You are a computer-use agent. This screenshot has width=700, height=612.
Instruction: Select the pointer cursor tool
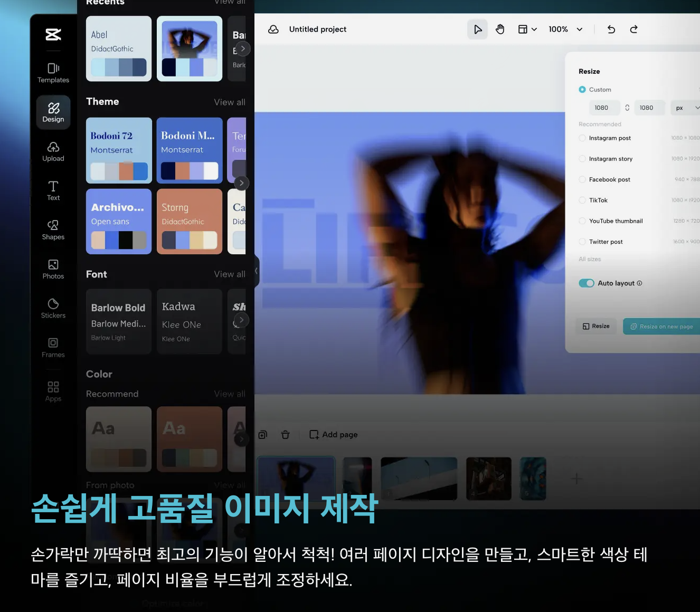(478, 30)
